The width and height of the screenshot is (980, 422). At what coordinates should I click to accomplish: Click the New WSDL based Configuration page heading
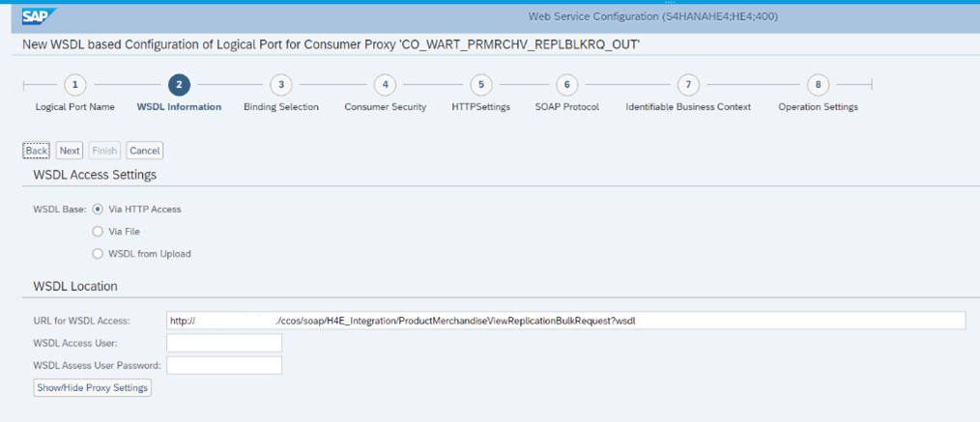(x=331, y=45)
